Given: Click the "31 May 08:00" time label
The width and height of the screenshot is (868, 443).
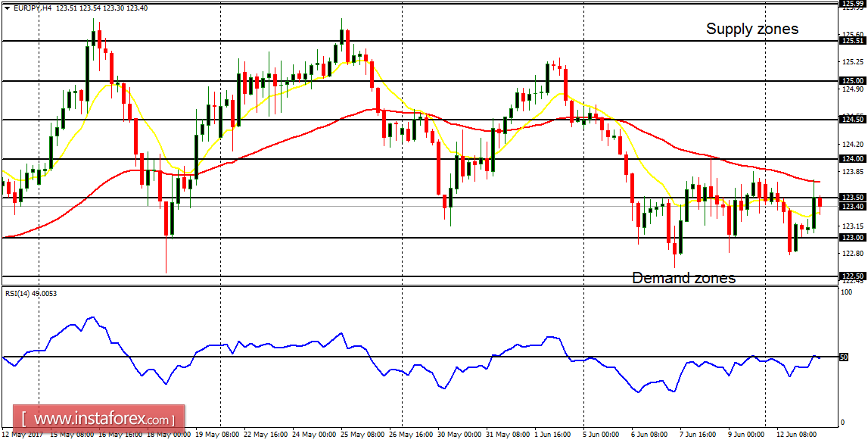Looking at the screenshot, I should [x=507, y=435].
